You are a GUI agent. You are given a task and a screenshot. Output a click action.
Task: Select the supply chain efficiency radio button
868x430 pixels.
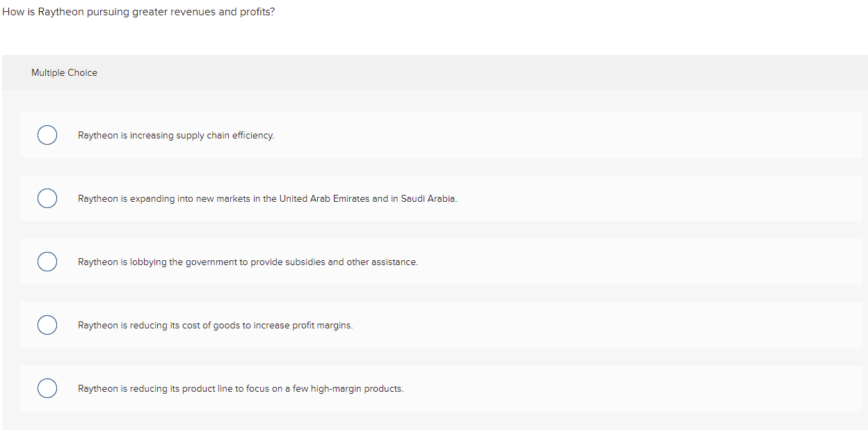[x=47, y=135]
